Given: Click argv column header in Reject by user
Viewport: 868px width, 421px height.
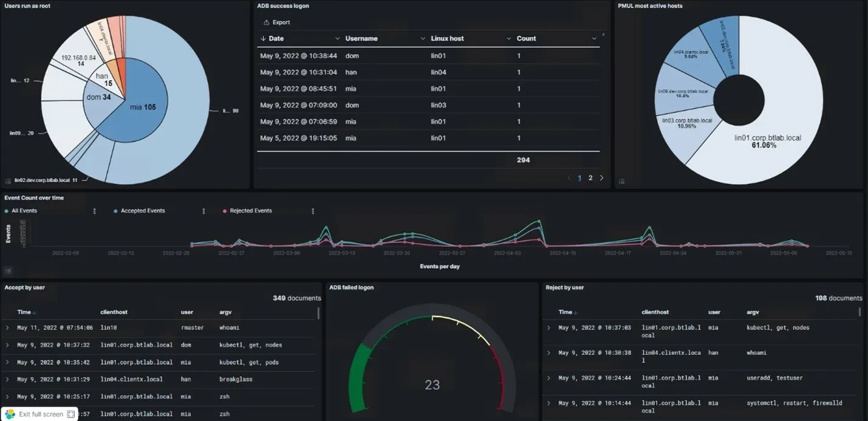Looking at the screenshot, I should tap(753, 312).
